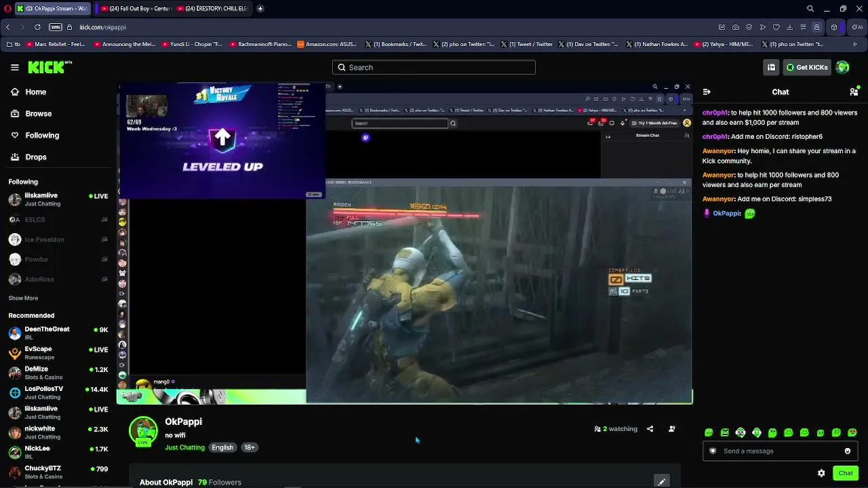Click the Kick search field
868x488 pixels.
pos(434,67)
